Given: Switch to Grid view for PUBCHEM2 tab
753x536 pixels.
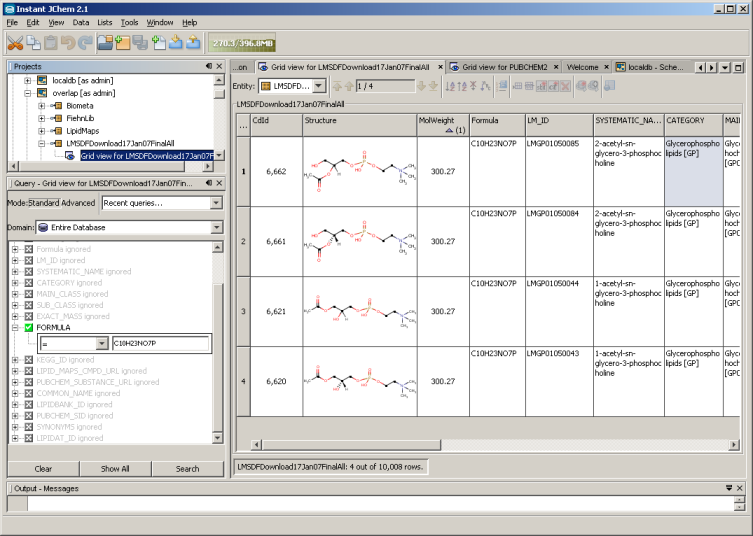Looking at the screenshot, I should coord(503,67).
